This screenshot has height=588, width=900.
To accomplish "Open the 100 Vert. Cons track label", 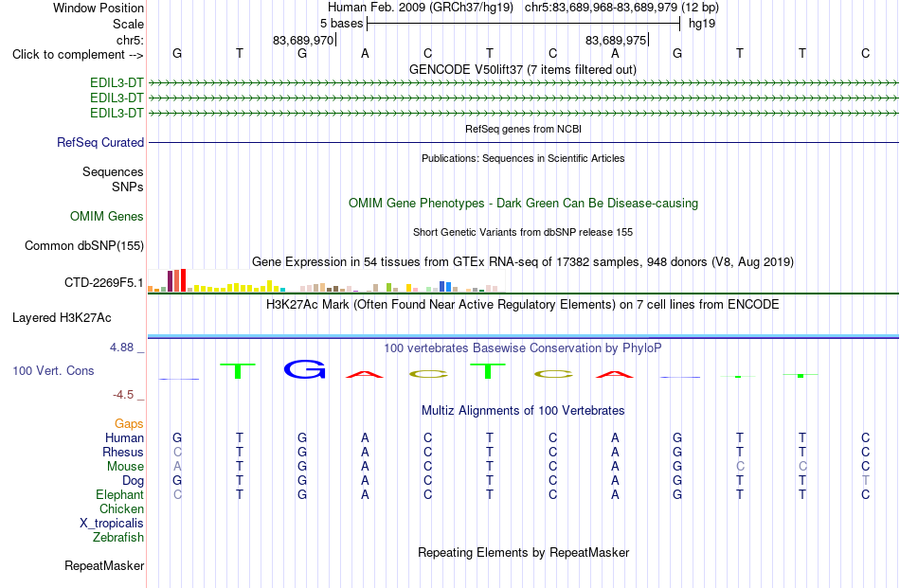I will [x=53, y=370].
